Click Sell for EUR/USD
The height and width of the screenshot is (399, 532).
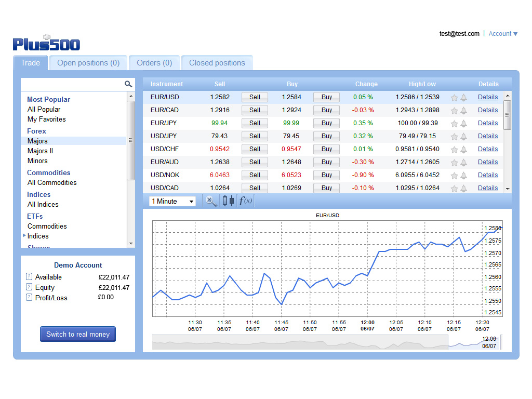click(x=255, y=97)
